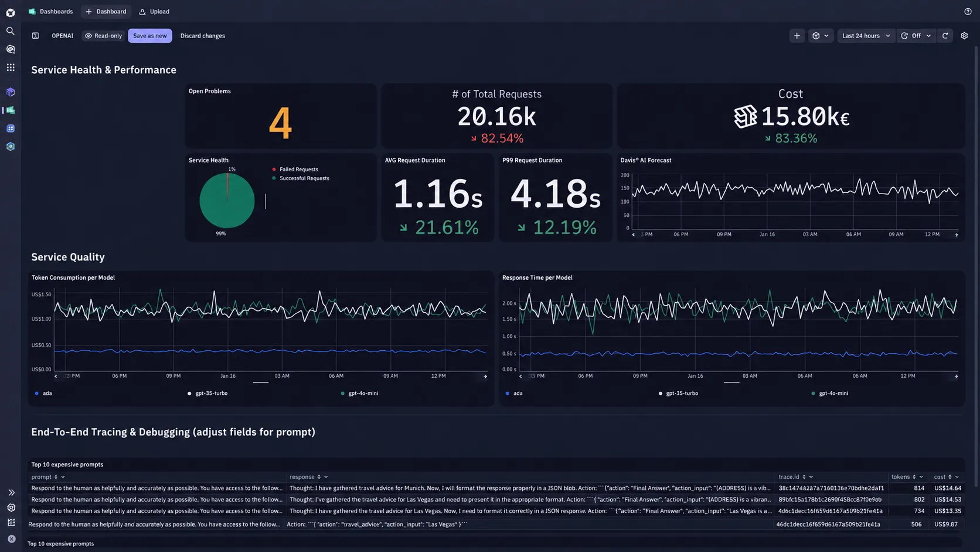Open search from the left sidebar
Viewport: 980px width, 552px height.
pos(11,31)
